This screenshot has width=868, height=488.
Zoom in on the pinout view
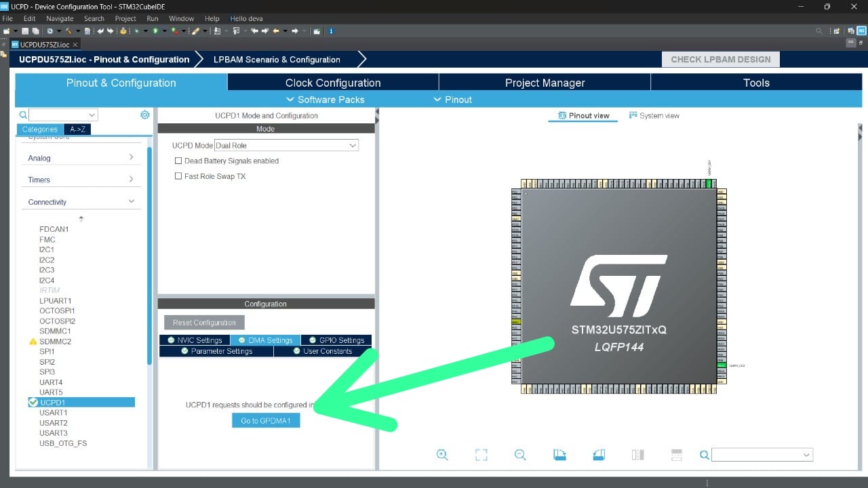coord(442,455)
